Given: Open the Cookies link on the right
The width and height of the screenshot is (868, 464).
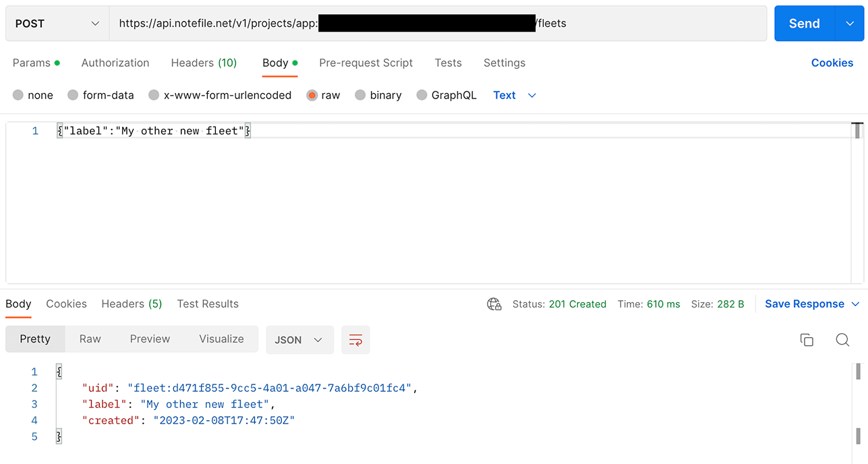Looking at the screenshot, I should click(x=832, y=63).
